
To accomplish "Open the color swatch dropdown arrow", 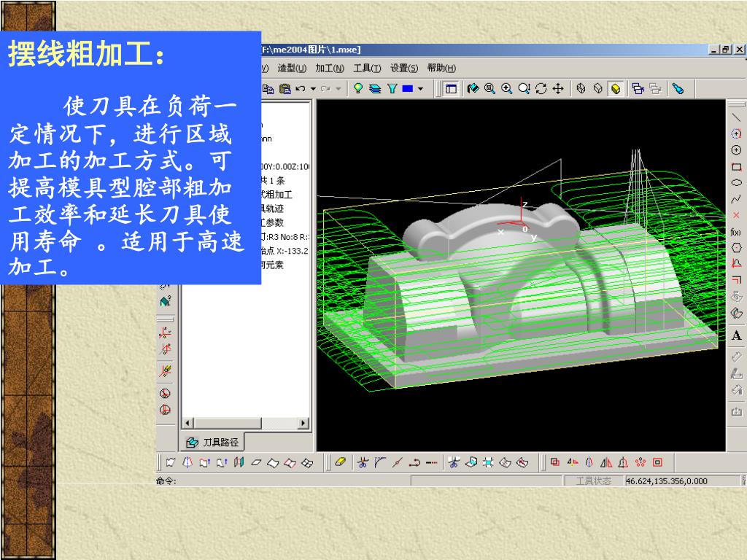I will click(420, 88).
